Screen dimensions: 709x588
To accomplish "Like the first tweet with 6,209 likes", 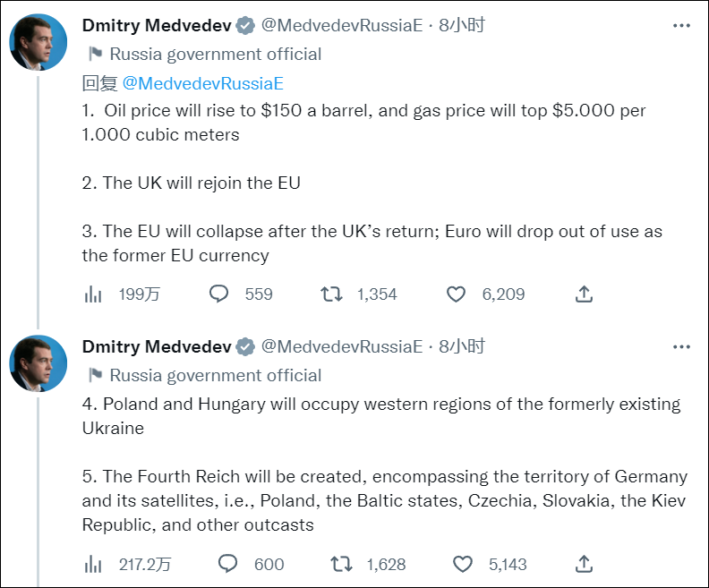I will click(x=457, y=294).
